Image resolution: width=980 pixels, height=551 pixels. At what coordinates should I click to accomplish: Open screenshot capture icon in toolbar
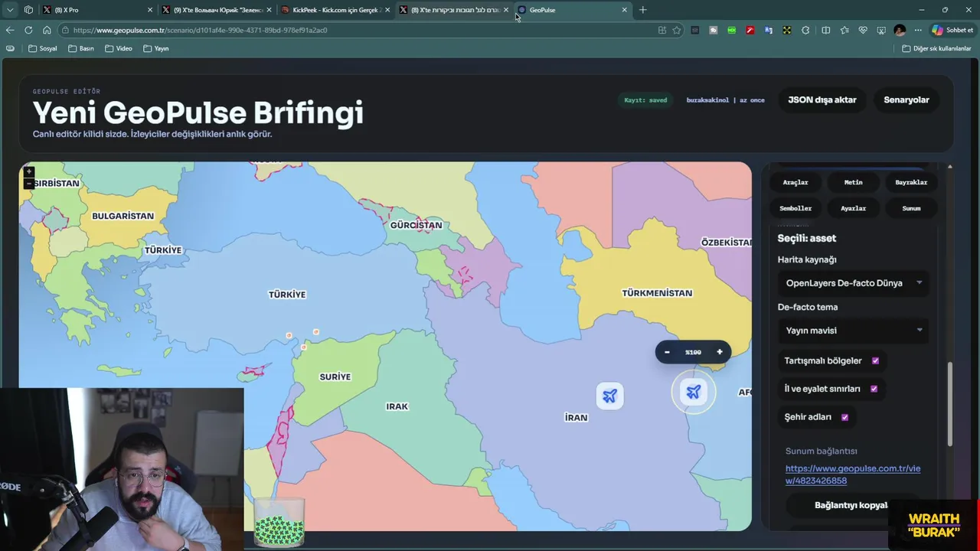[881, 30]
